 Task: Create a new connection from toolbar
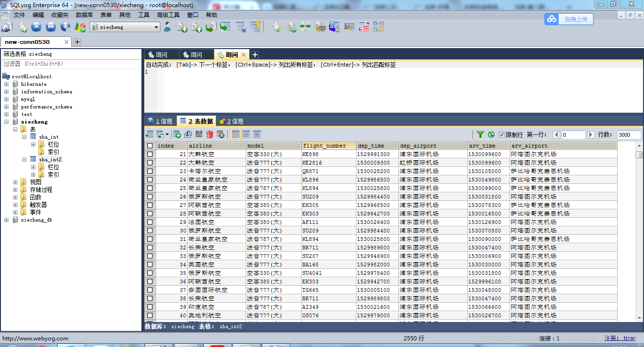coord(7,27)
